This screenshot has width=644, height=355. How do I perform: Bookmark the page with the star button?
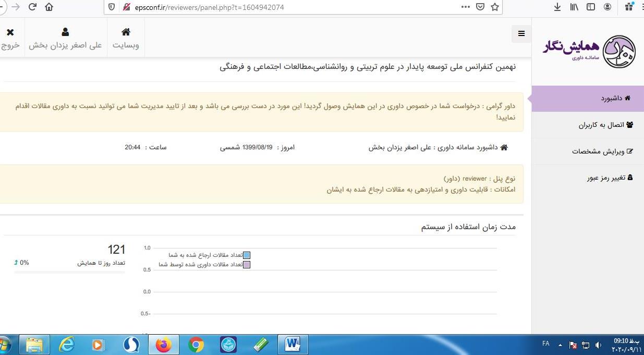click(495, 7)
